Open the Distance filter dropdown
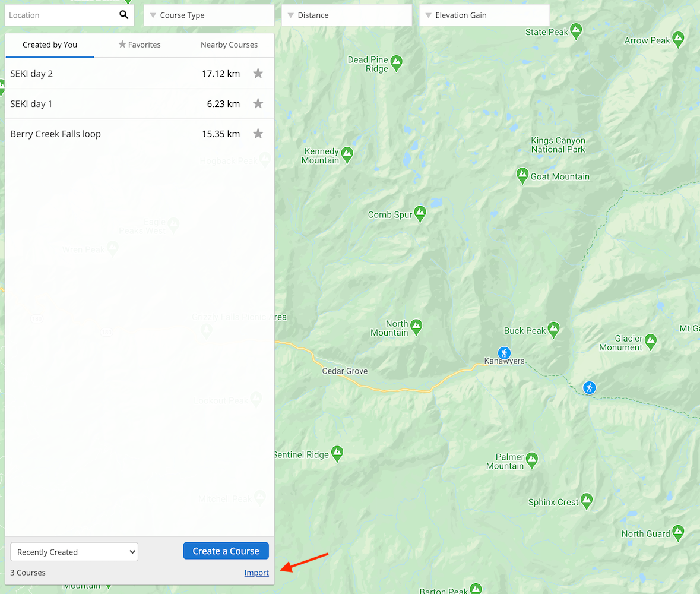This screenshot has height=594, width=700. (347, 14)
